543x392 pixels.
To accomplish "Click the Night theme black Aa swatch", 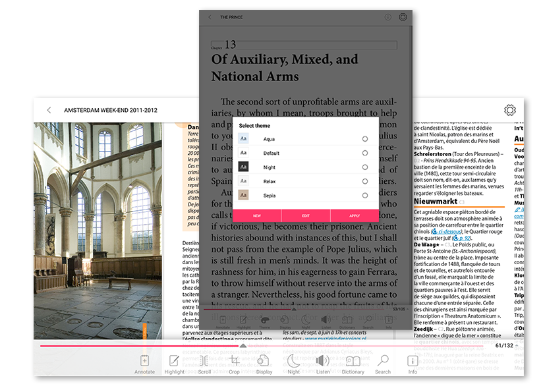I will coord(243,167).
